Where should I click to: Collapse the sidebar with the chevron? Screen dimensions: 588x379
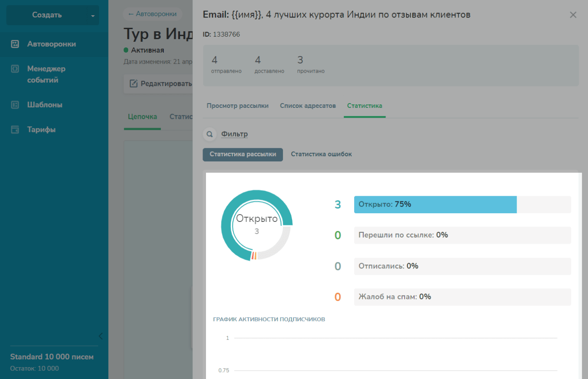click(101, 336)
